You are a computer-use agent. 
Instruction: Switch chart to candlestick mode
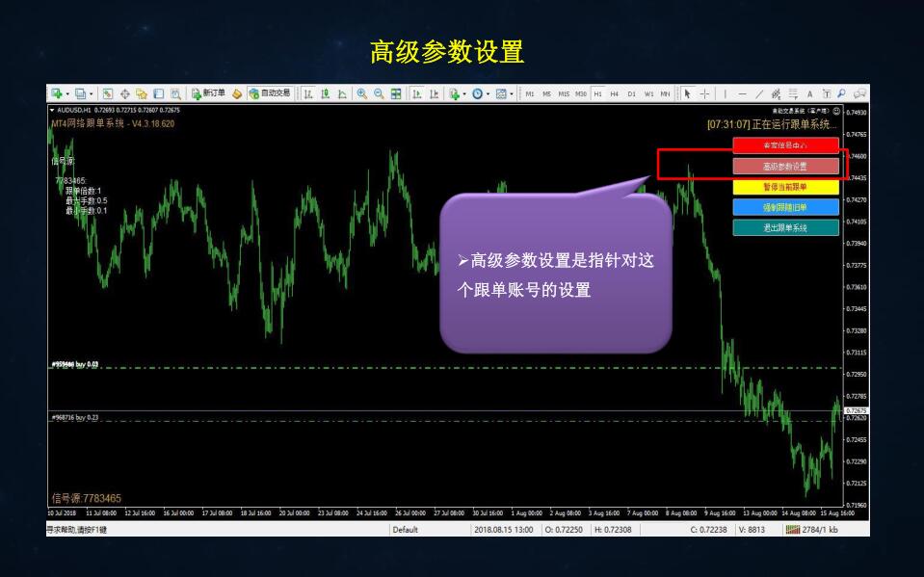click(x=326, y=93)
